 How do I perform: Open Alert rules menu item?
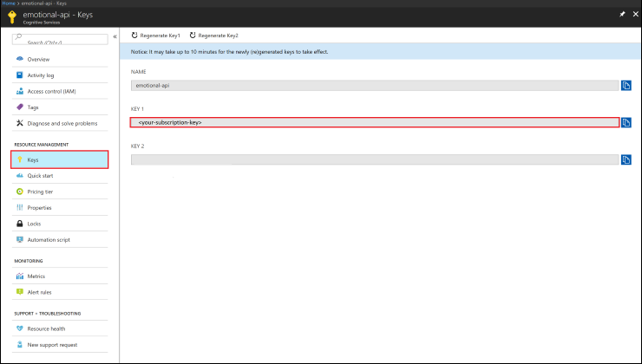pos(60,292)
